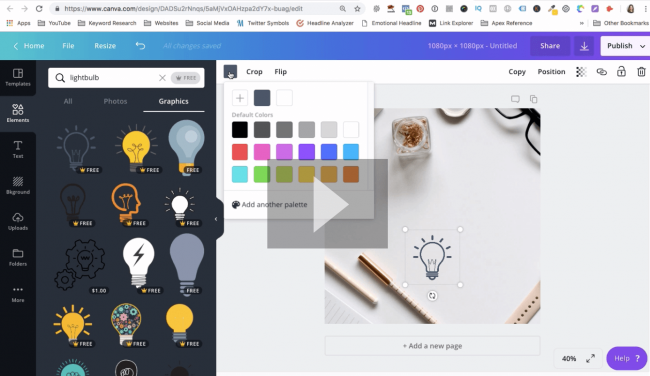Open the File menu
This screenshot has width=650, height=376.
[x=68, y=46]
